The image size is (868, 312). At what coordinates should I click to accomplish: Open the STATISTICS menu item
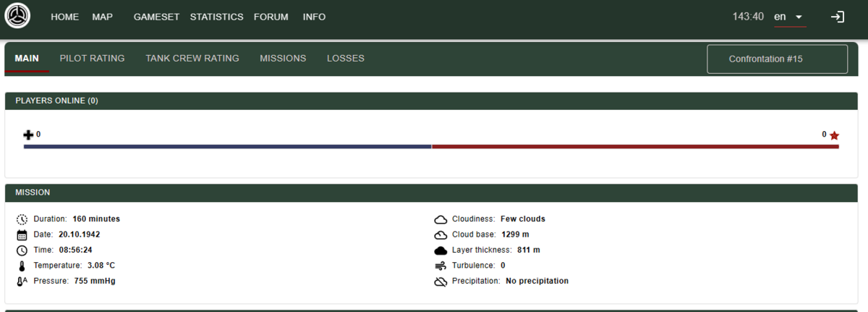[x=216, y=17]
